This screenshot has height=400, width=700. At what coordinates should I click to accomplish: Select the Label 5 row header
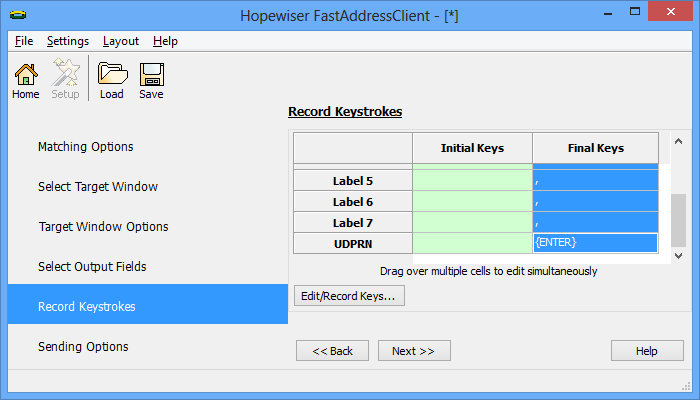[353, 181]
